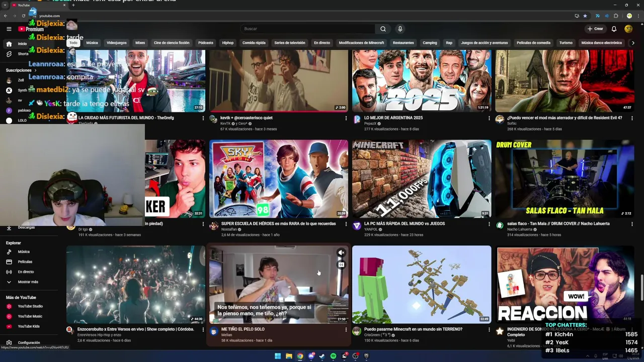Open more options for LA PC MÁS RÁPIDA video
Viewport: 644px width, 362px height.
(489, 224)
